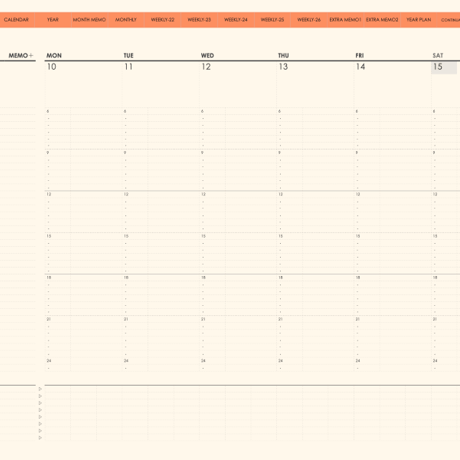Select the WEEKLY-23 tab
460x460 pixels.
[x=199, y=20]
